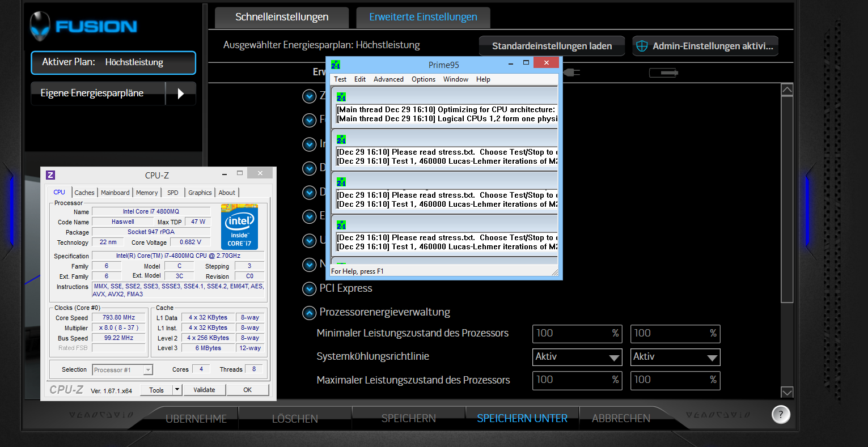Screen dimensions: 868x447
Task: Open the Window menu in Prime95
Action: point(456,79)
